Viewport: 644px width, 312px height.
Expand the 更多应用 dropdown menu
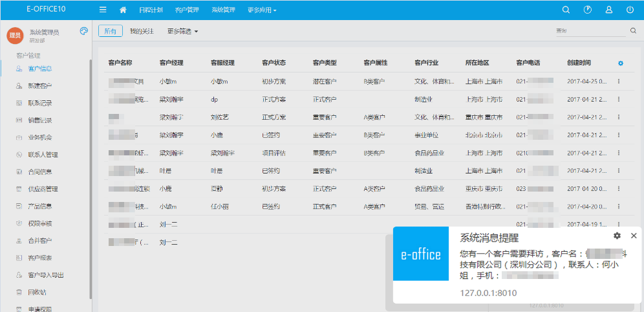click(262, 10)
